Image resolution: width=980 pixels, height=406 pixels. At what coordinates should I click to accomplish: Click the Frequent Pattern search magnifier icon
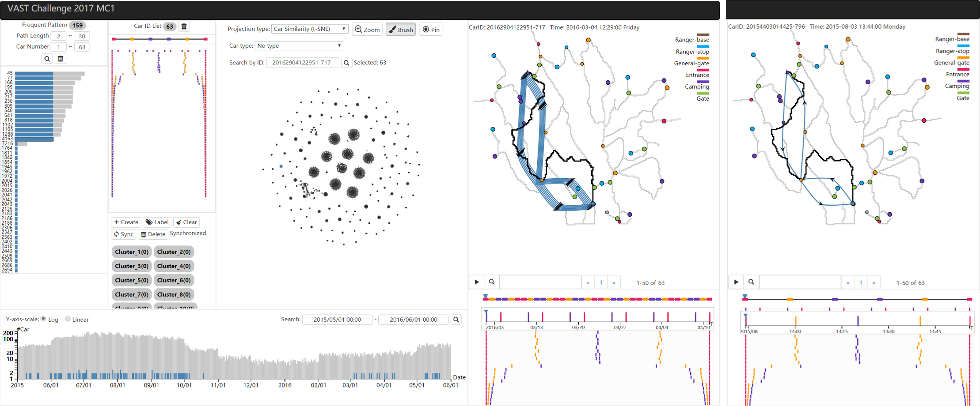[x=47, y=59]
